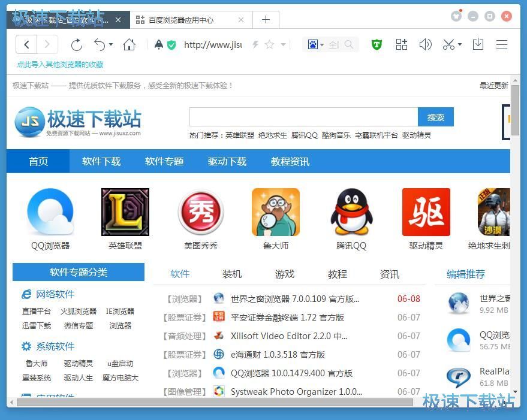Go to the browser home page
Screen dimensions: 527x420
pos(129,44)
